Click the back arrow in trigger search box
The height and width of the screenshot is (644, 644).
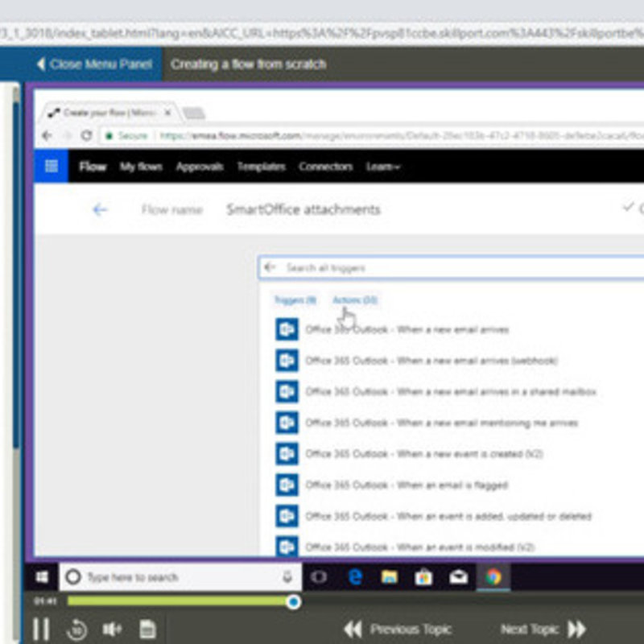(270, 268)
